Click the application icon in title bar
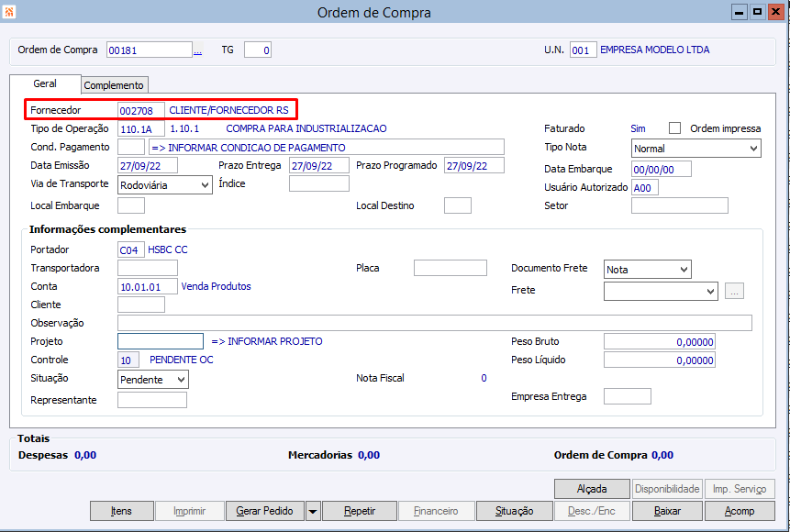790x532 pixels. pyautogui.click(x=9, y=12)
